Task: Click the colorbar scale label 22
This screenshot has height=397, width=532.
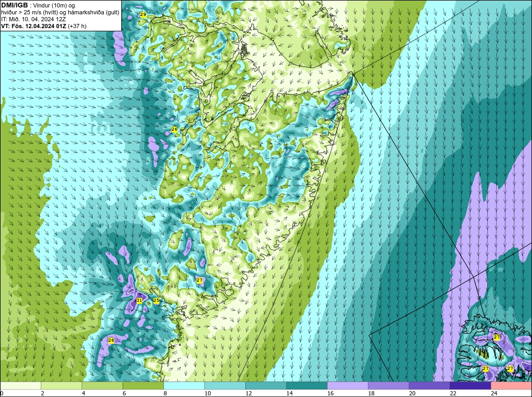Action: (x=453, y=393)
